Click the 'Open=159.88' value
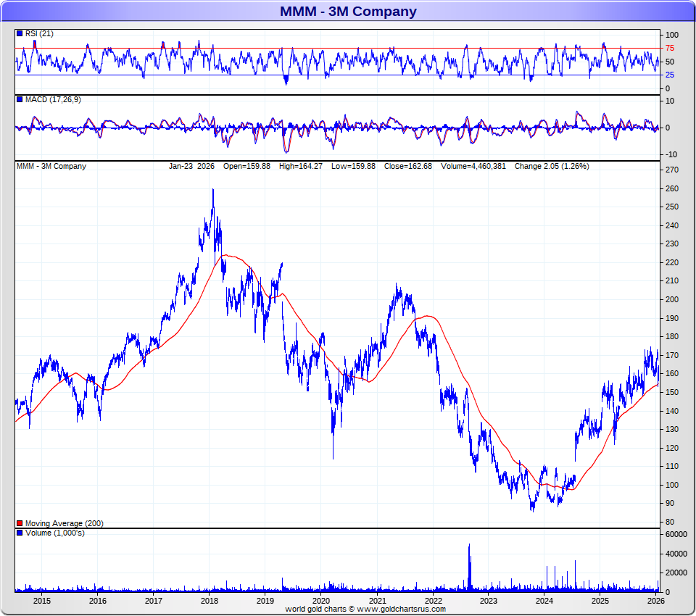Image resolution: width=696 pixels, height=616 pixels. tap(246, 167)
